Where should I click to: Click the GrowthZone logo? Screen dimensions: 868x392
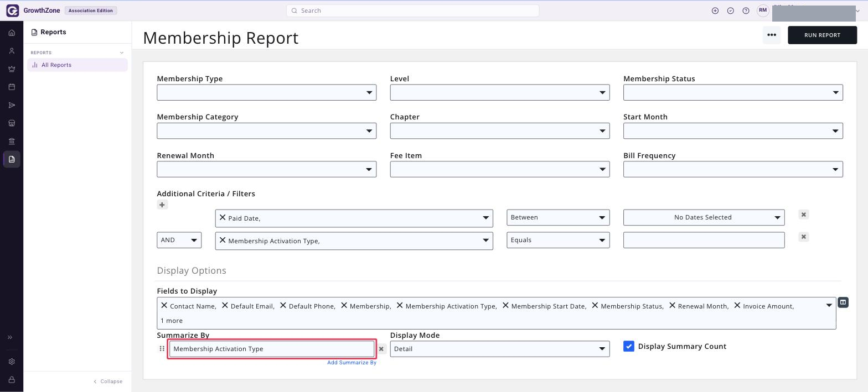[x=33, y=11]
